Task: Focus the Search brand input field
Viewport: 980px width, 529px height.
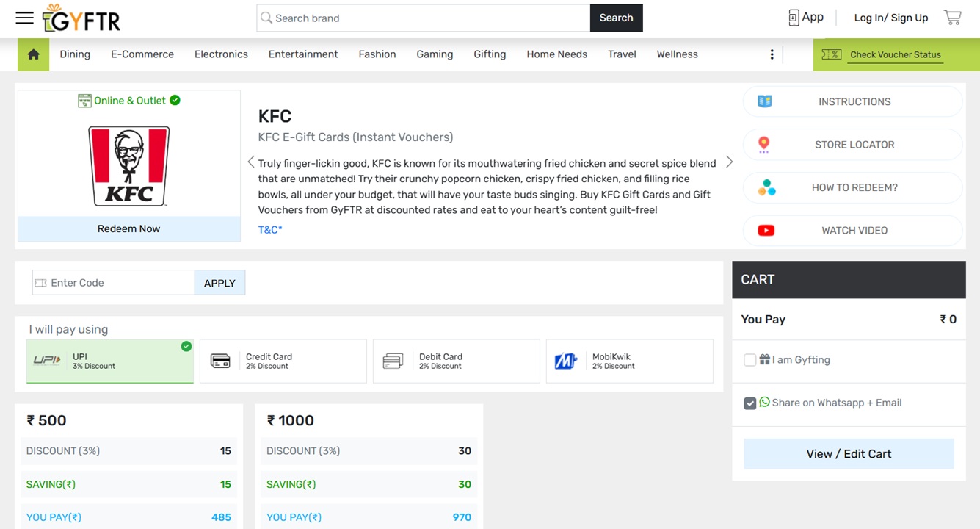Action: click(x=424, y=18)
